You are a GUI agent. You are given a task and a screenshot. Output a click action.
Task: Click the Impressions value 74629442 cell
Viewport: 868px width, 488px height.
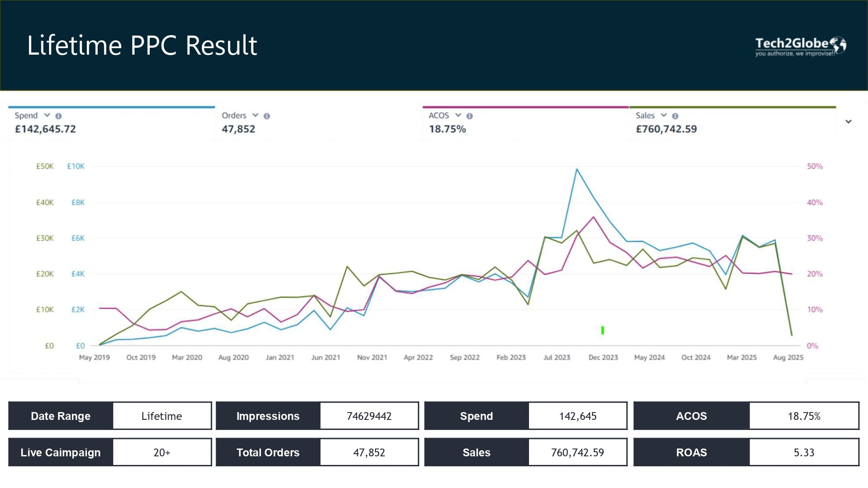(x=369, y=416)
